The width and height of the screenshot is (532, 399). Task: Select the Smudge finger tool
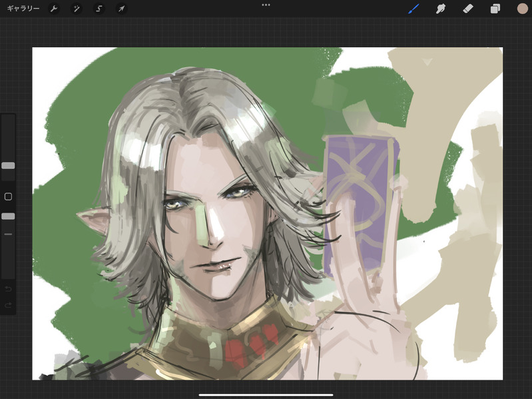tap(441, 9)
